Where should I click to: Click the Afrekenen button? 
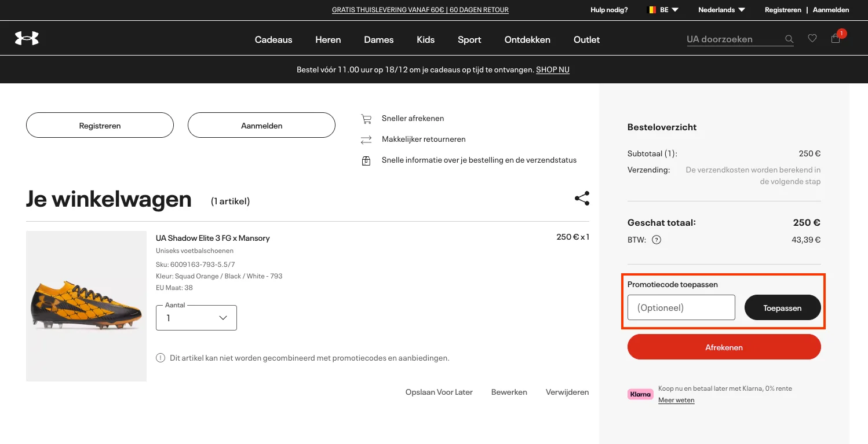pos(724,347)
